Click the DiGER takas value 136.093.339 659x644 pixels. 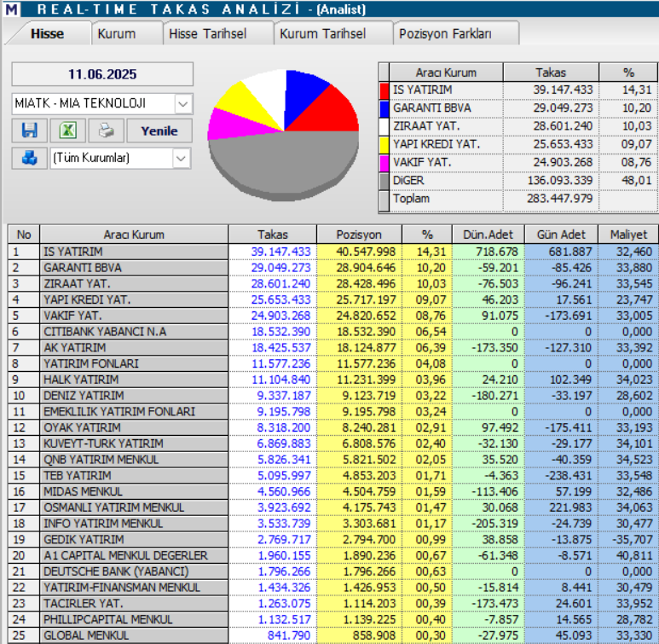(559, 181)
